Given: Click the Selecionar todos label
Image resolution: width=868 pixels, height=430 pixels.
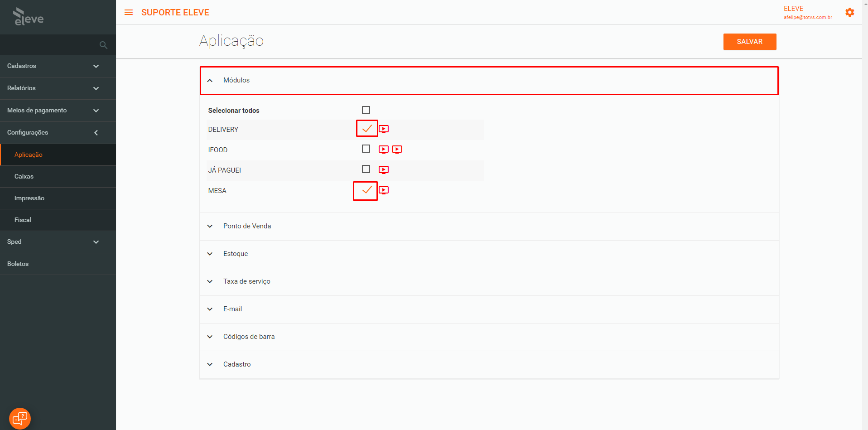Looking at the screenshot, I should point(234,111).
